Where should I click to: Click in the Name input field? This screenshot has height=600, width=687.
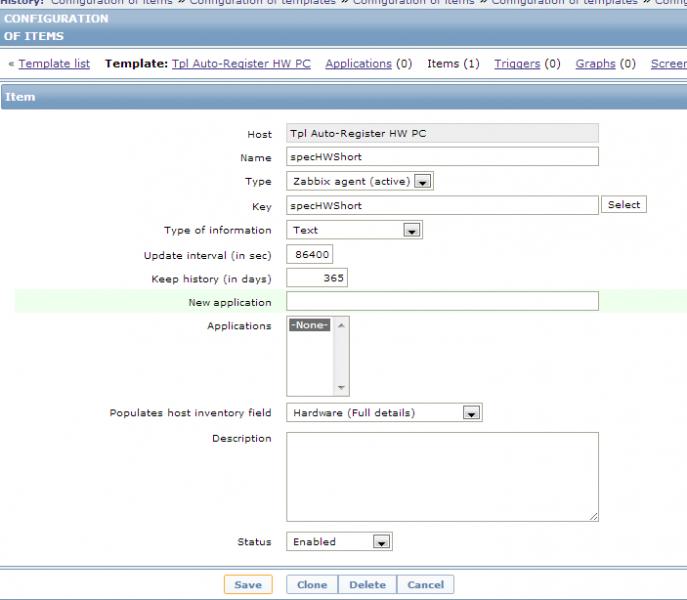coord(442,157)
